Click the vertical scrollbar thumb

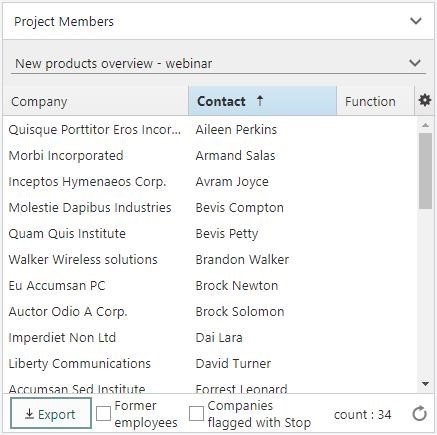[x=425, y=171]
